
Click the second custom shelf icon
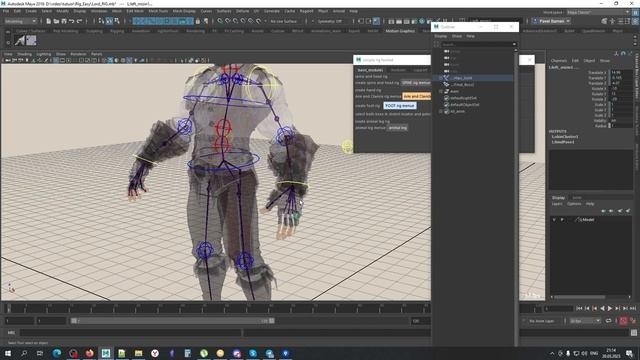31,40
